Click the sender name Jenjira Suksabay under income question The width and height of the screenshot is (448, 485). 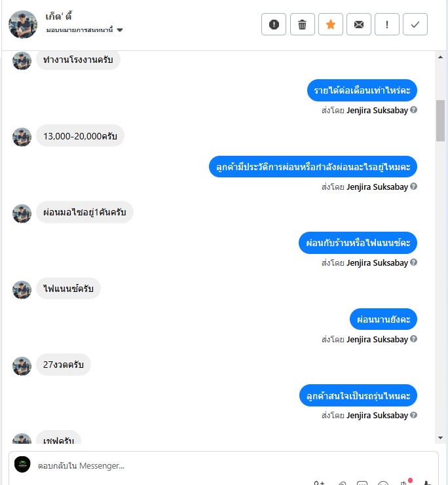click(x=377, y=110)
